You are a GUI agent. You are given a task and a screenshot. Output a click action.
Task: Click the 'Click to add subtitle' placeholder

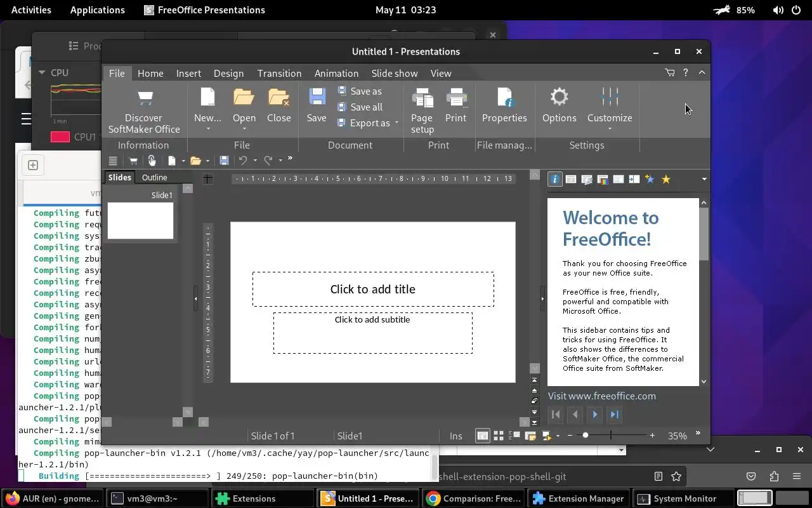click(x=373, y=333)
